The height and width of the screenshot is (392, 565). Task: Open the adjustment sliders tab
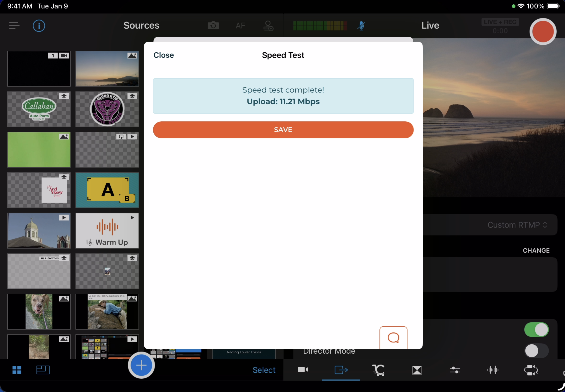[455, 370]
